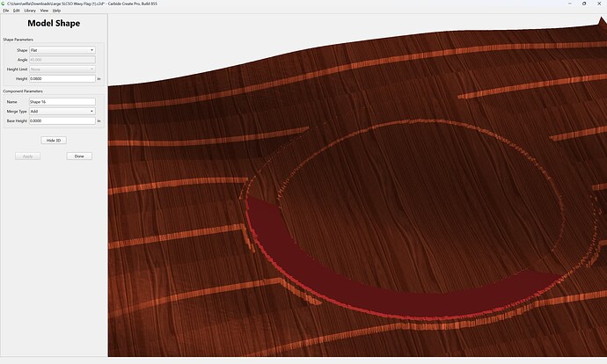This screenshot has height=364, width=607.
Task: Click the Angle input field
Action: 62,60
